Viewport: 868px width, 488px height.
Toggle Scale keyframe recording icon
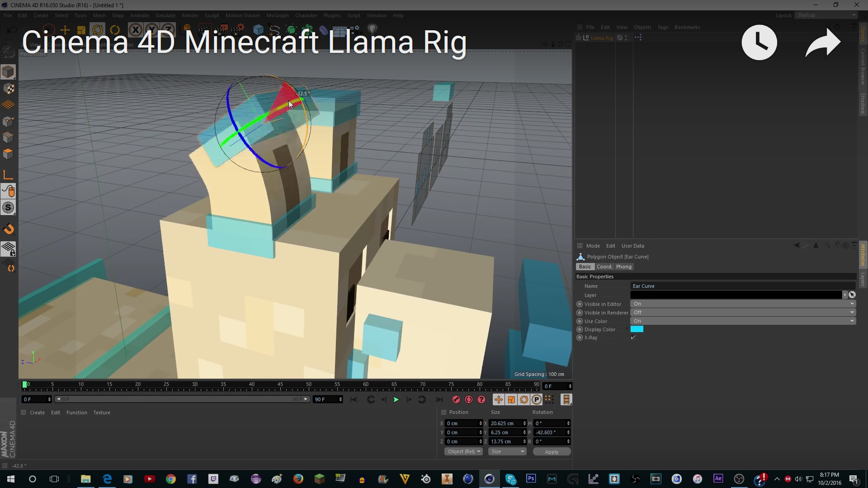(511, 399)
